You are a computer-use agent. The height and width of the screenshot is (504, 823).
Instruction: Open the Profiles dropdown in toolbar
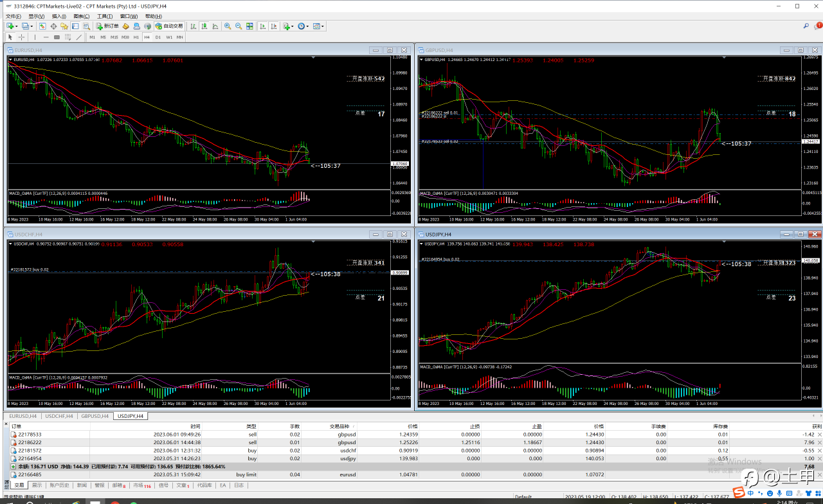point(27,26)
